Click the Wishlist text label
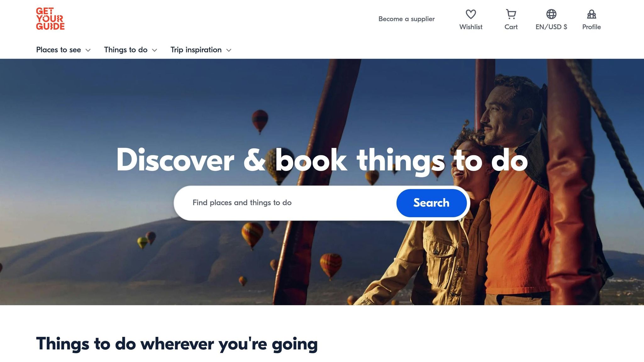This screenshot has width=644, height=362. (x=471, y=27)
